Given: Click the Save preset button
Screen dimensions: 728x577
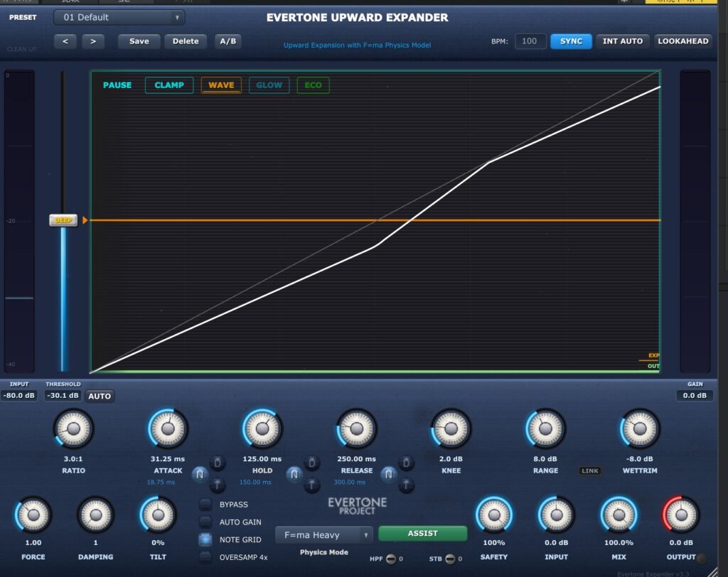Looking at the screenshot, I should [139, 41].
